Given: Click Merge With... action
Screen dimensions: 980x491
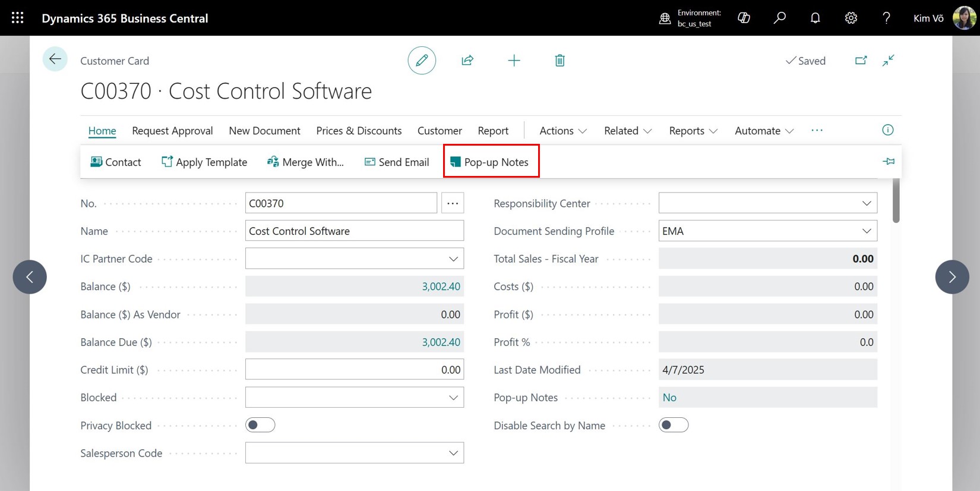Looking at the screenshot, I should coord(305,162).
